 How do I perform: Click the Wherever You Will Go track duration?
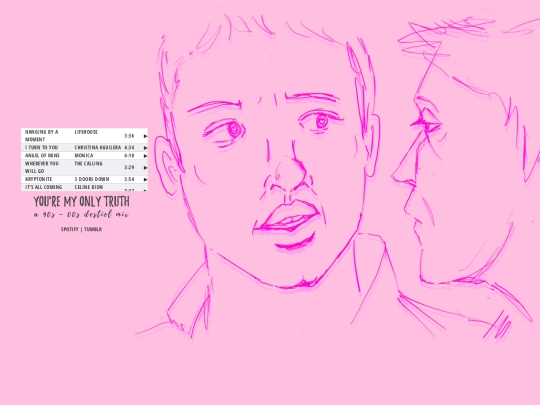[129, 167]
